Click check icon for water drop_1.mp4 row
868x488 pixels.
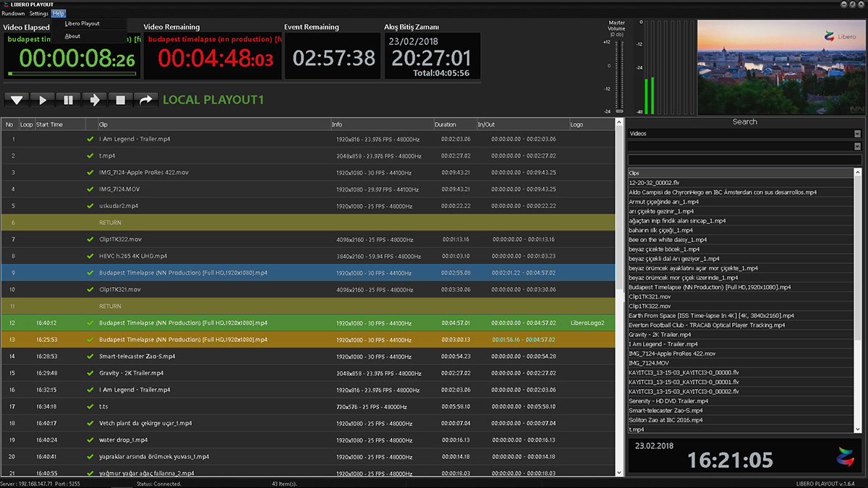tap(90, 440)
